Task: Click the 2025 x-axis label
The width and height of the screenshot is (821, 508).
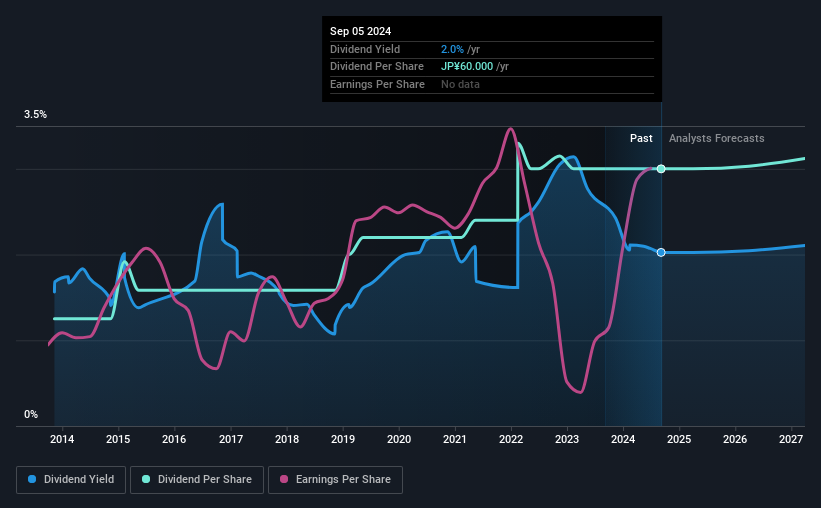Action: [x=679, y=439]
